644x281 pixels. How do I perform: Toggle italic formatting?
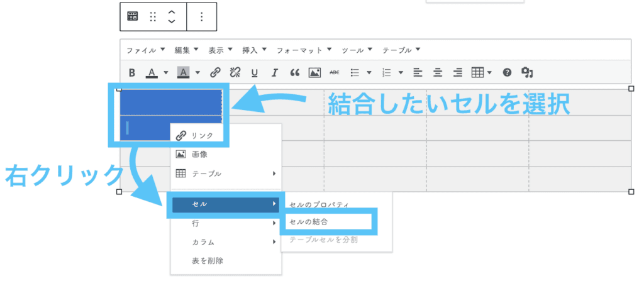275,73
